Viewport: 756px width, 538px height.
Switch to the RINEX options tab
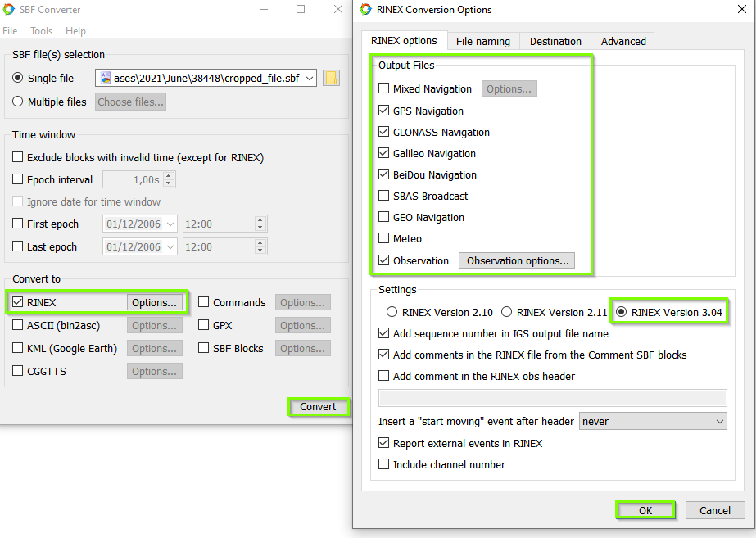pyautogui.click(x=404, y=40)
